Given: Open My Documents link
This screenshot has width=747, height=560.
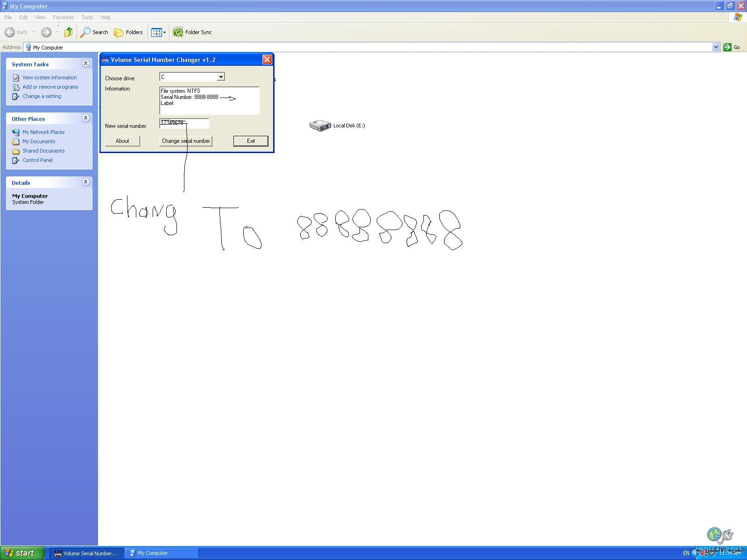Looking at the screenshot, I should 39,141.
